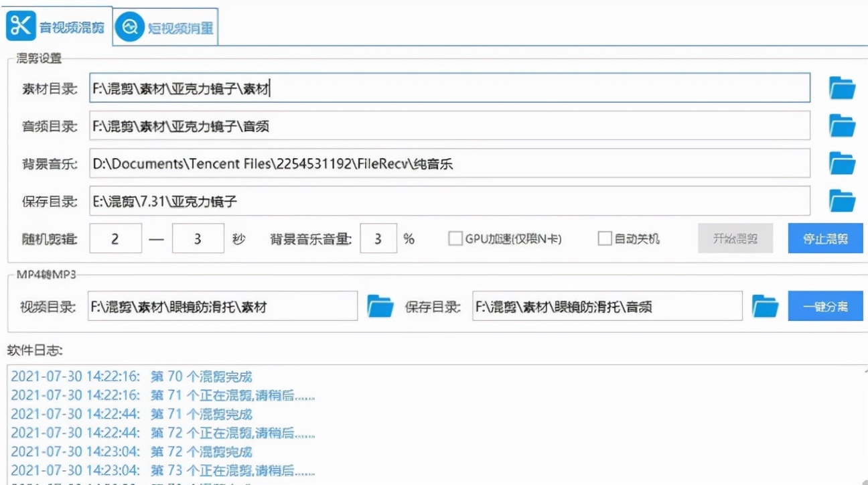
Task: Open folder picker for 音频目录
Action: [x=841, y=125]
